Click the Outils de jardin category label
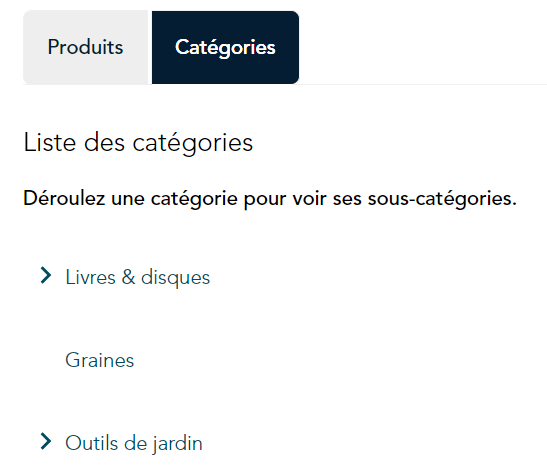Screen dimensions: 547x466 [134, 444]
